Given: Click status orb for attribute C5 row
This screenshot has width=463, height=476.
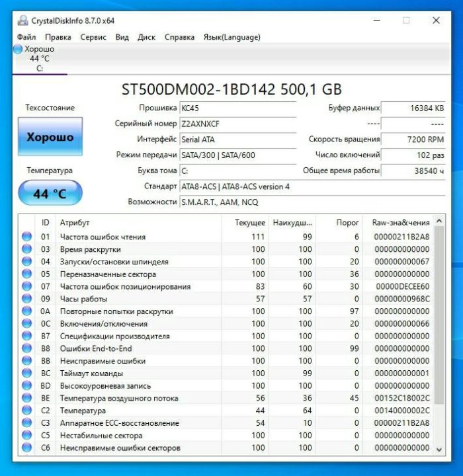Looking at the screenshot, I should coord(26,436).
